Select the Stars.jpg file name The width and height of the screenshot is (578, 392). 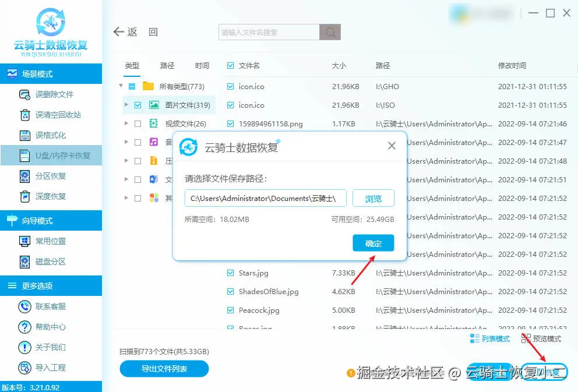point(253,273)
